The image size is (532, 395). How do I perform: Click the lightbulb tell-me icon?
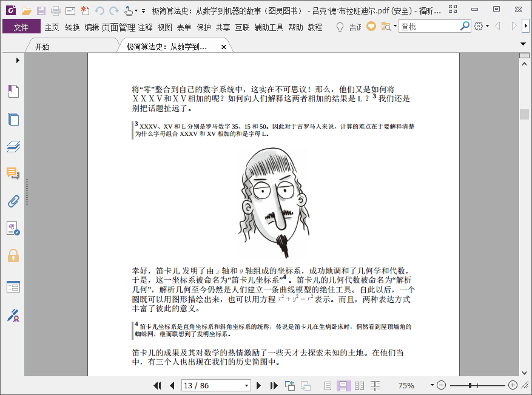(x=340, y=27)
